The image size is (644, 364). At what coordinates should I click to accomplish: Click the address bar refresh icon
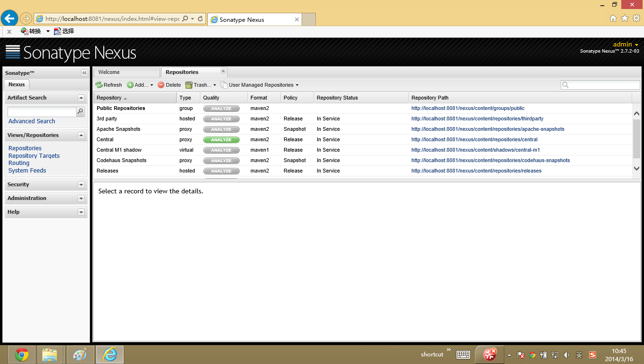[200, 19]
